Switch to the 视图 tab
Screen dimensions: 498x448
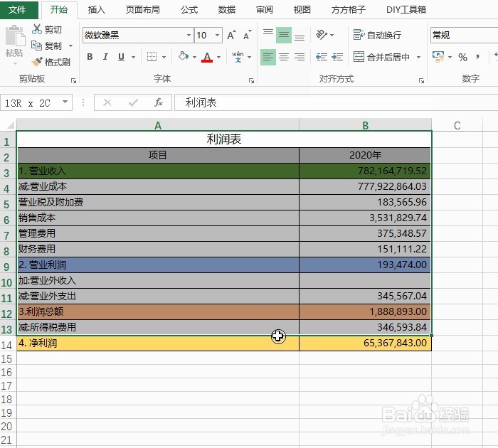[302, 10]
